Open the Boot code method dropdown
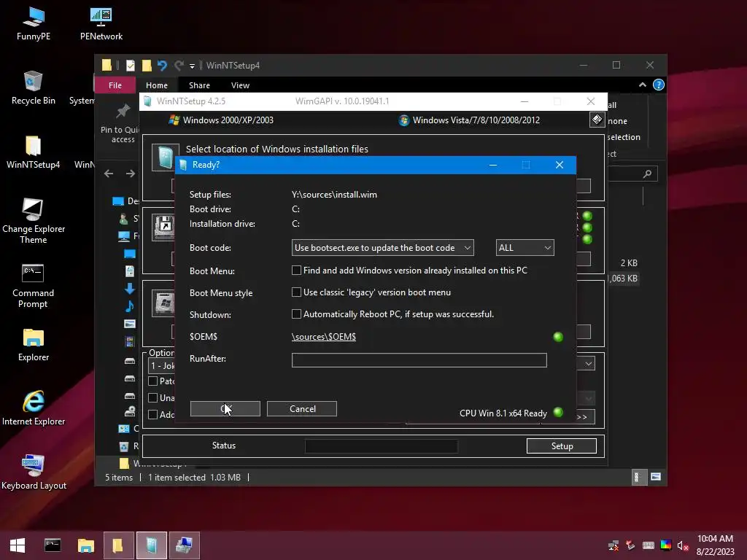The image size is (747, 560). (382, 248)
